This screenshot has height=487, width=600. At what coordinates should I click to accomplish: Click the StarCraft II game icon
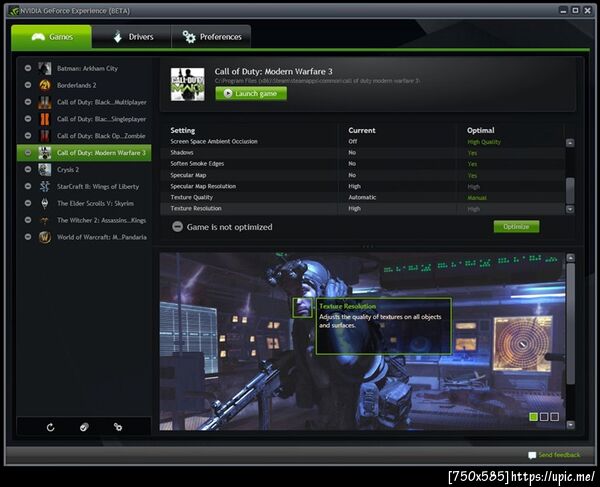click(45, 186)
